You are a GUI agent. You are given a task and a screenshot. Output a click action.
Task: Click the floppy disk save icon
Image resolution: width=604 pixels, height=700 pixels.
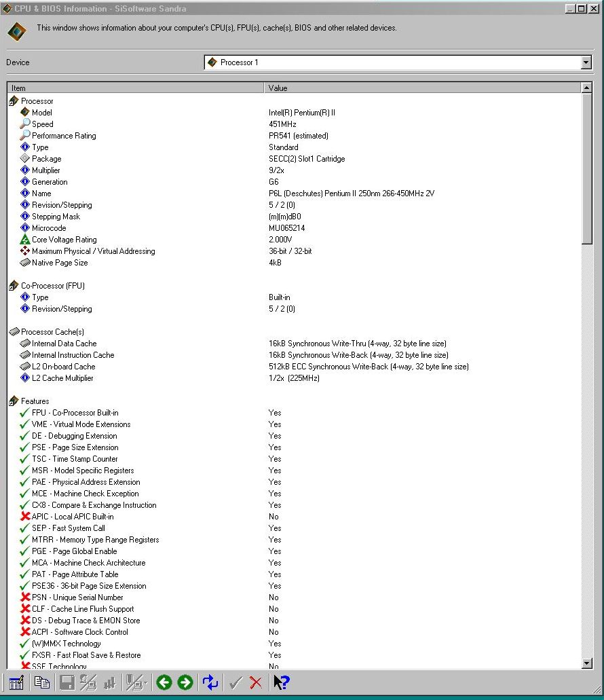click(67, 682)
